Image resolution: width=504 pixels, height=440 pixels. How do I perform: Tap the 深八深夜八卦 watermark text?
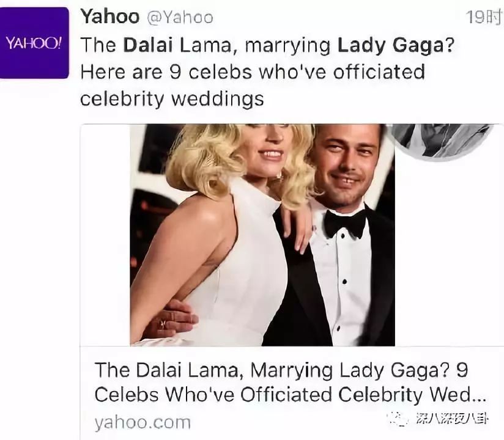click(452, 419)
